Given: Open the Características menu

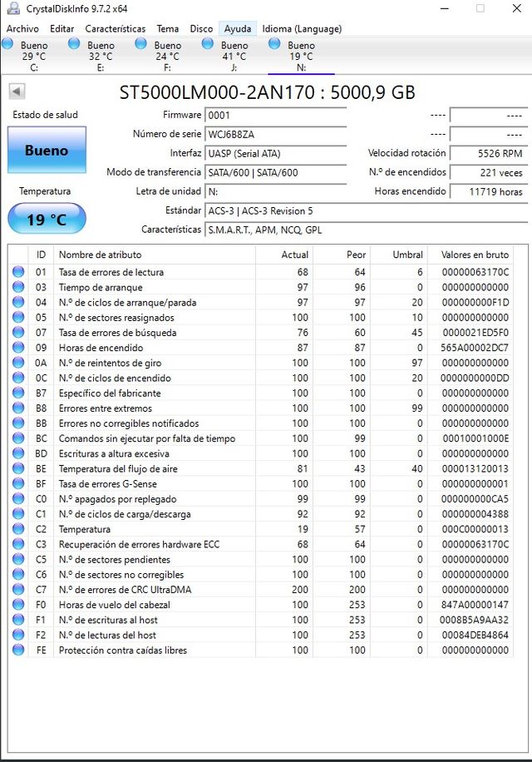Looking at the screenshot, I should 115,28.
